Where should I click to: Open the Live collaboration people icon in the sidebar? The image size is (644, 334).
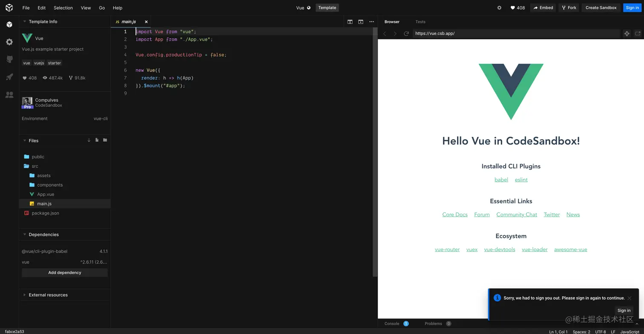click(x=9, y=94)
